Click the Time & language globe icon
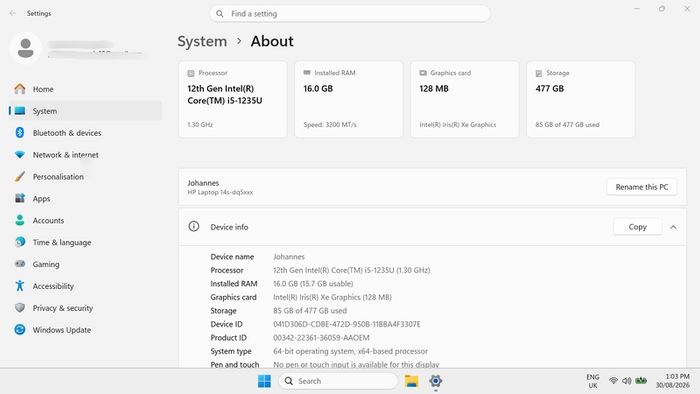This screenshot has width=700, height=394. 20,242
